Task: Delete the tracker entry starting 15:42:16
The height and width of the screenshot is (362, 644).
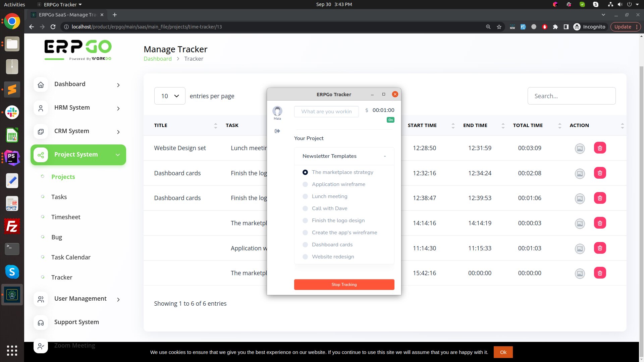Action: point(600,273)
